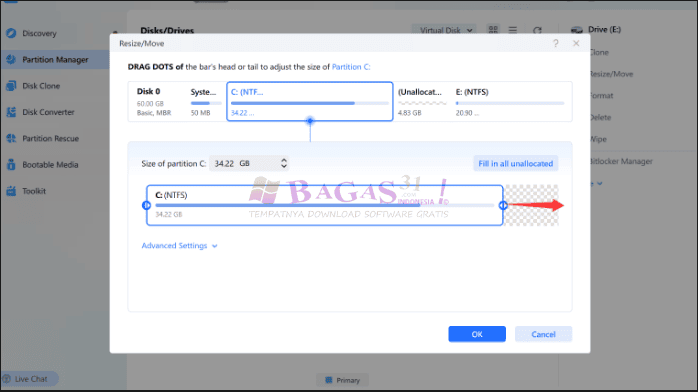
Task: Close the Resize/Move dialog
Action: (576, 43)
